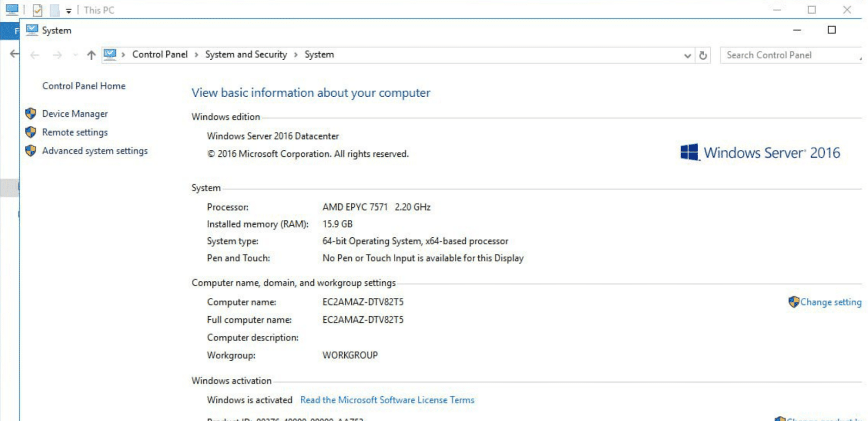Click View basic information about your computer heading

coord(311,93)
